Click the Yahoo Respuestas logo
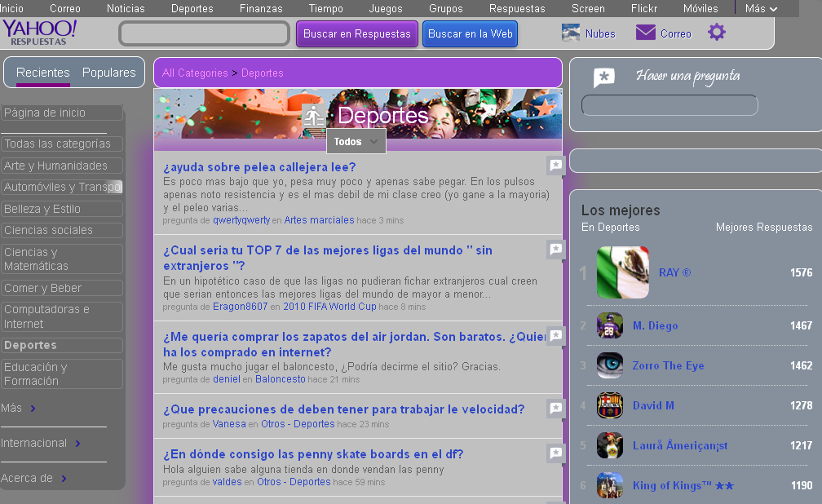Image resolution: width=822 pixels, height=504 pixels. [40, 33]
